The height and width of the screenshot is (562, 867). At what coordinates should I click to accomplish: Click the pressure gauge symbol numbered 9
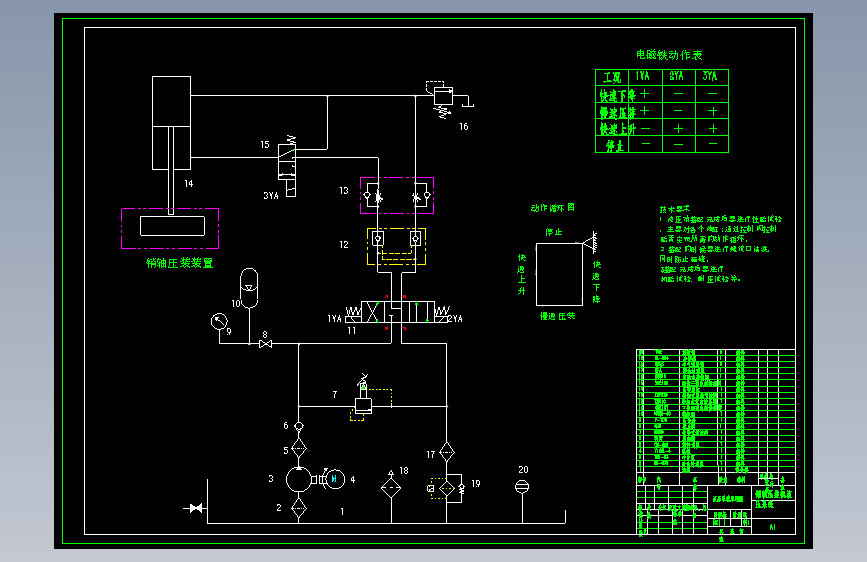[x=219, y=321]
